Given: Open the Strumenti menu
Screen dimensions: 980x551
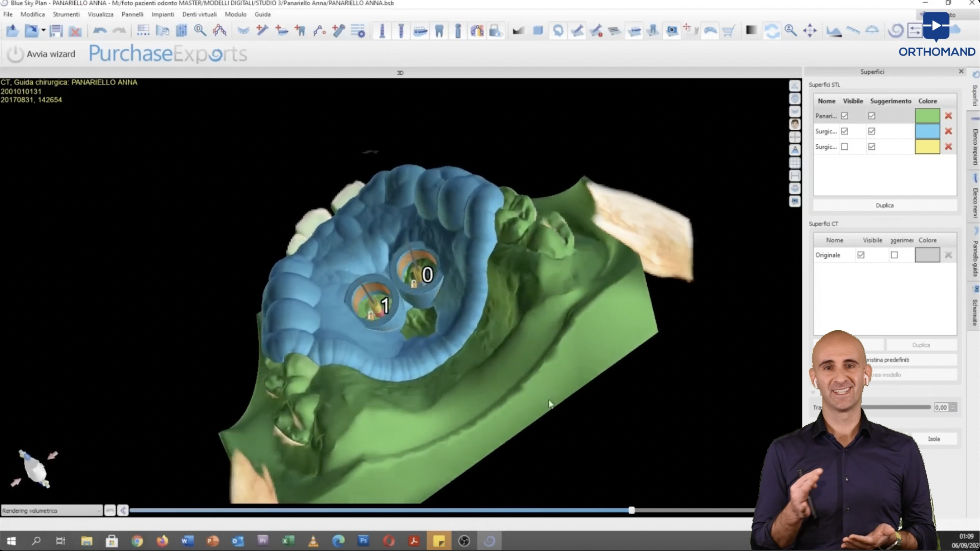Looking at the screenshot, I should click(66, 14).
